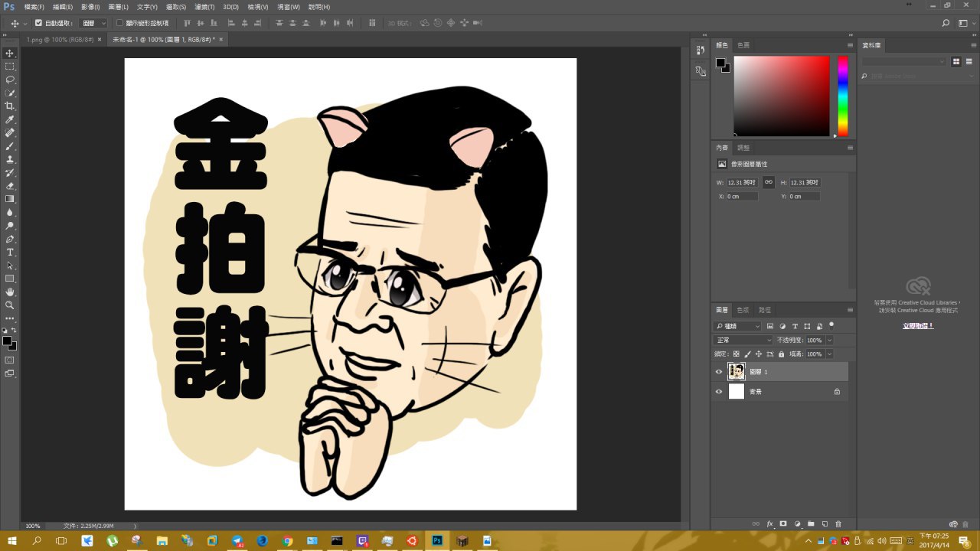Screen dimensions: 980x551
Task: Click the 立即取得 libraries link
Action: click(x=917, y=325)
